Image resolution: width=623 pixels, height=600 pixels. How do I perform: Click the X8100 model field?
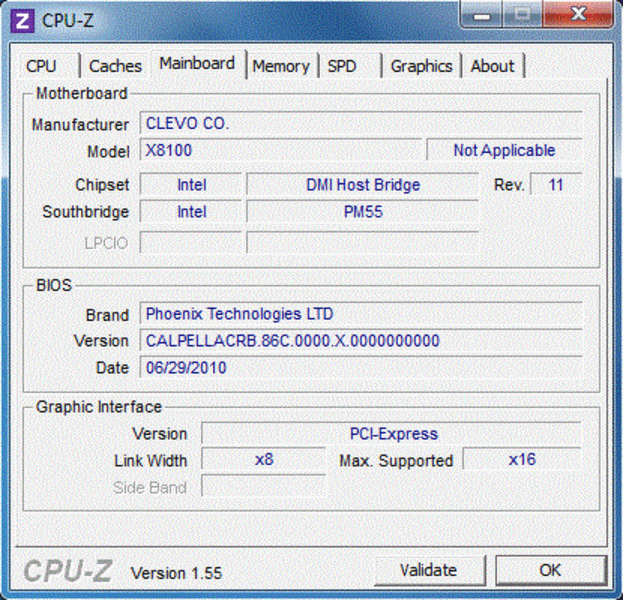(x=281, y=151)
